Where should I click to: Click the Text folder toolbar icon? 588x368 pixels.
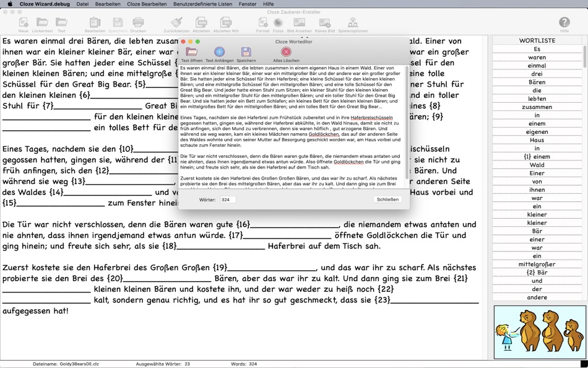[x=61, y=22]
